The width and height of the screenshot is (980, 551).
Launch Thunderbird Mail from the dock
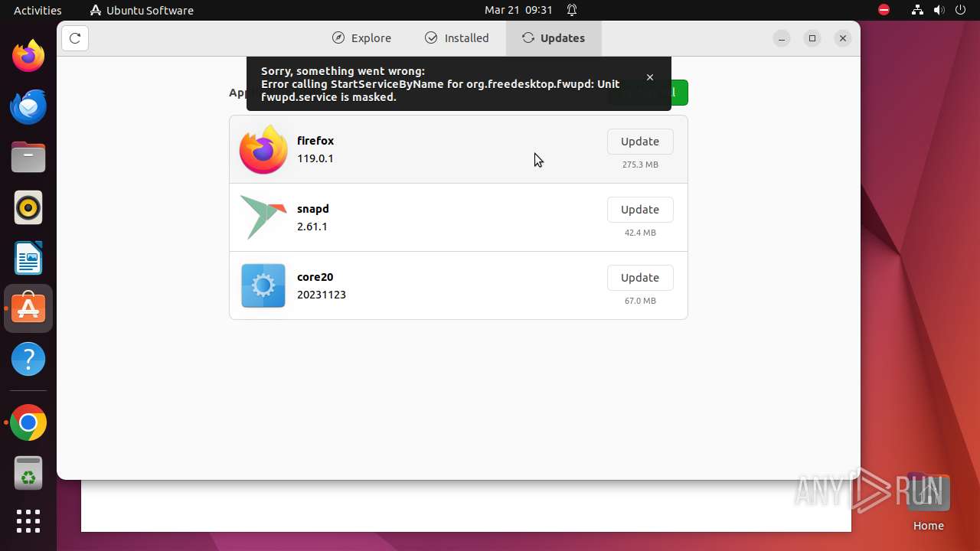[x=28, y=106]
